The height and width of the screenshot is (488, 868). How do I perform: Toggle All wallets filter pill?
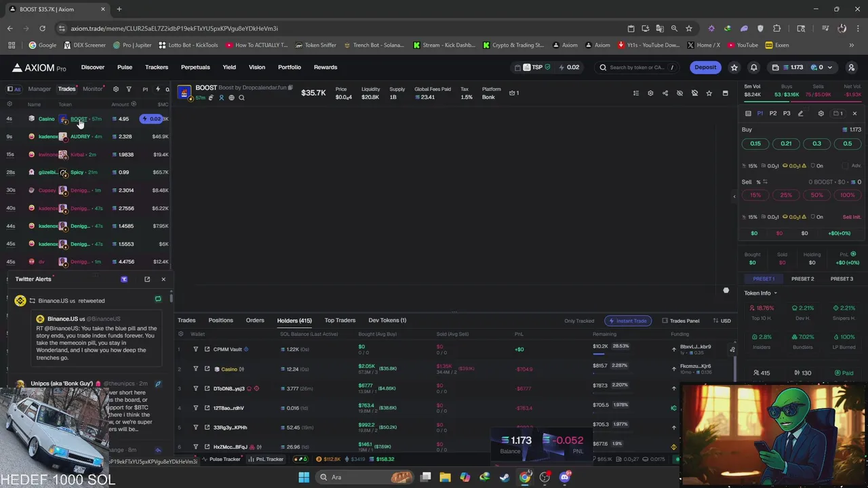pos(14,89)
